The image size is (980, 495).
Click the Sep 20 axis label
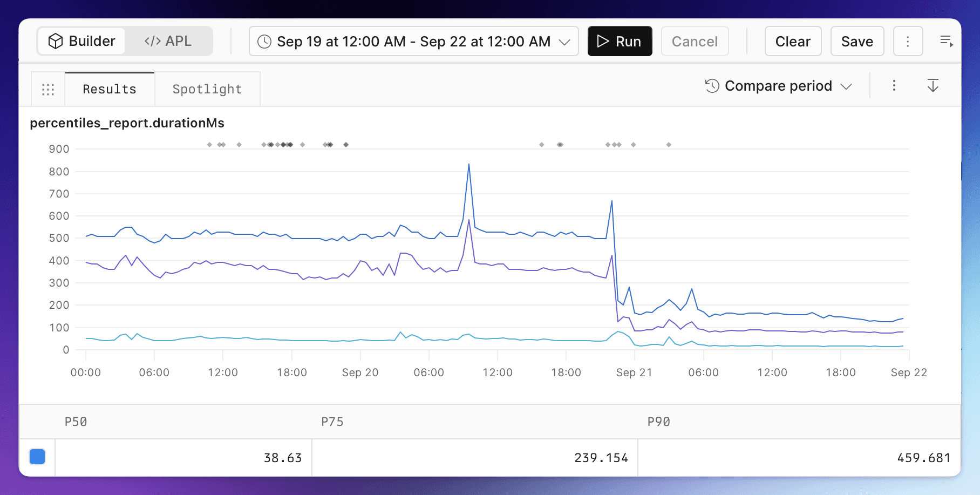[360, 372]
